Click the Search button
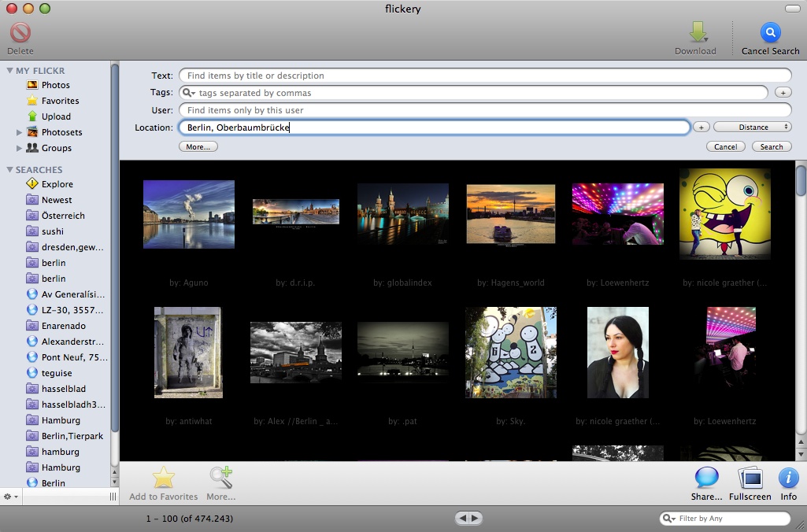The width and height of the screenshot is (807, 532). [771, 146]
